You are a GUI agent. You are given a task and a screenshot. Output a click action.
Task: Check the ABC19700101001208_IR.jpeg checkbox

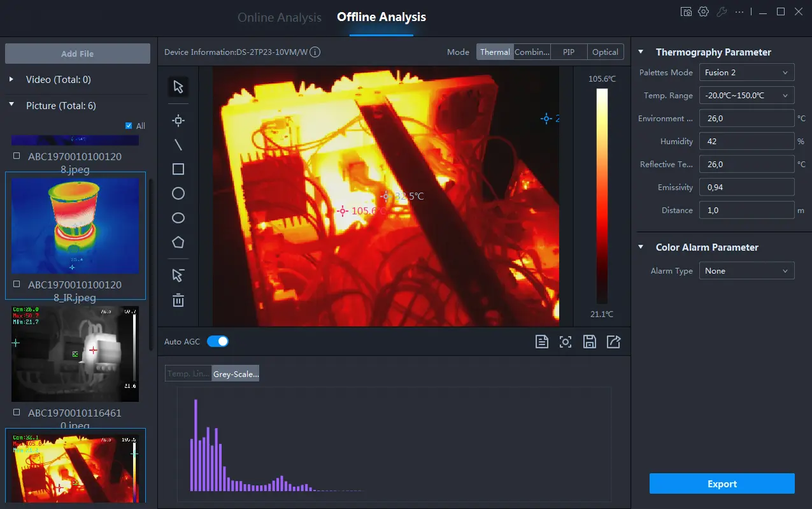(x=17, y=284)
